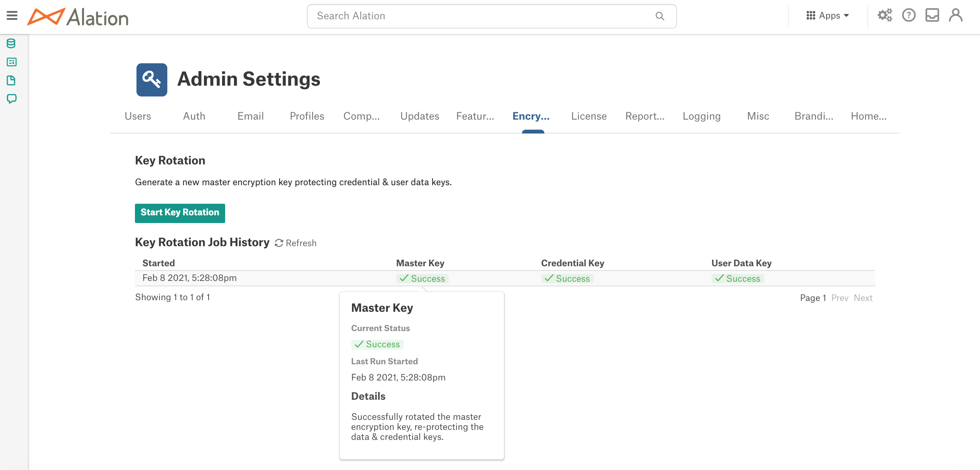Image resolution: width=980 pixels, height=470 pixels.
Task: Click the settings gear icon in top bar
Action: pos(886,16)
